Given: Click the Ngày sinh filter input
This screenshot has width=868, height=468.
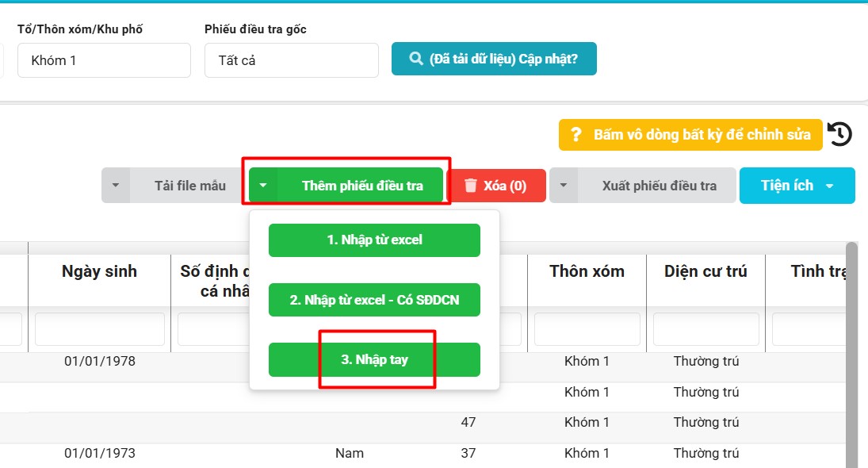Looking at the screenshot, I should [99, 329].
